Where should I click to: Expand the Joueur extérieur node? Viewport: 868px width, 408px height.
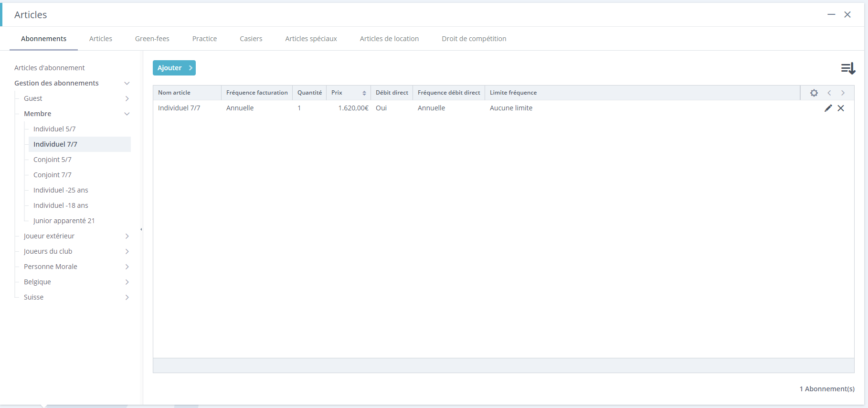click(x=127, y=236)
